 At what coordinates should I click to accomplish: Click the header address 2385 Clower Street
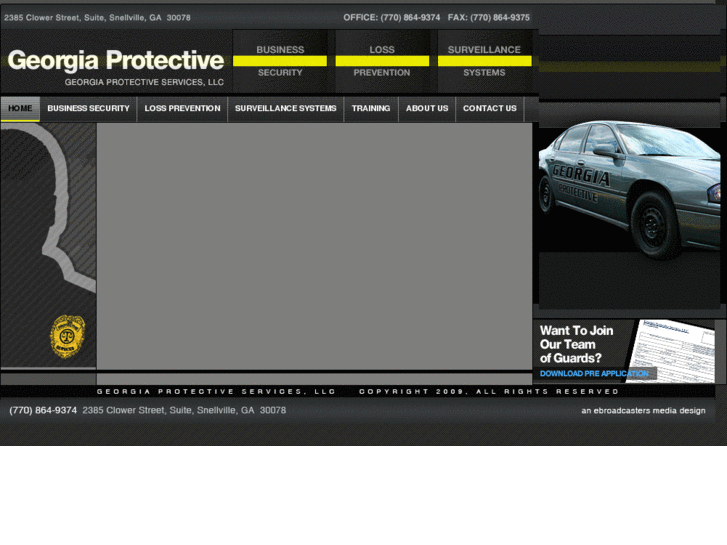pos(97,18)
